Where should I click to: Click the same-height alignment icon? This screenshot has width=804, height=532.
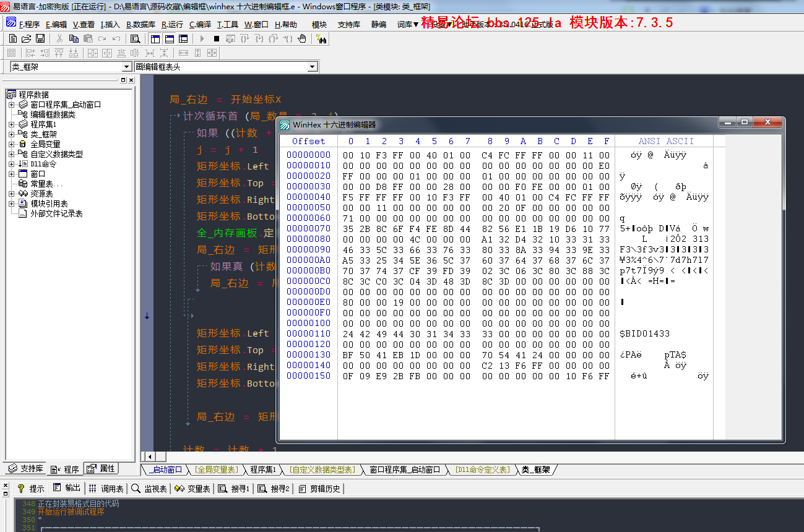click(197, 53)
